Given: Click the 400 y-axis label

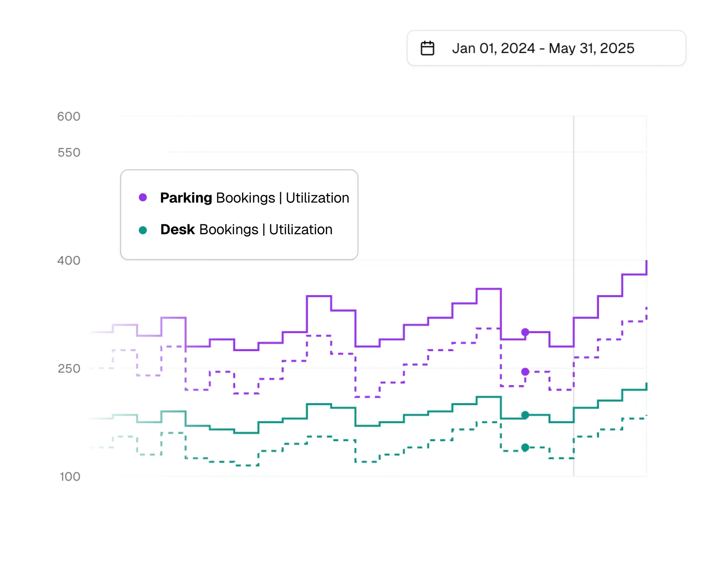Looking at the screenshot, I should click(69, 261).
